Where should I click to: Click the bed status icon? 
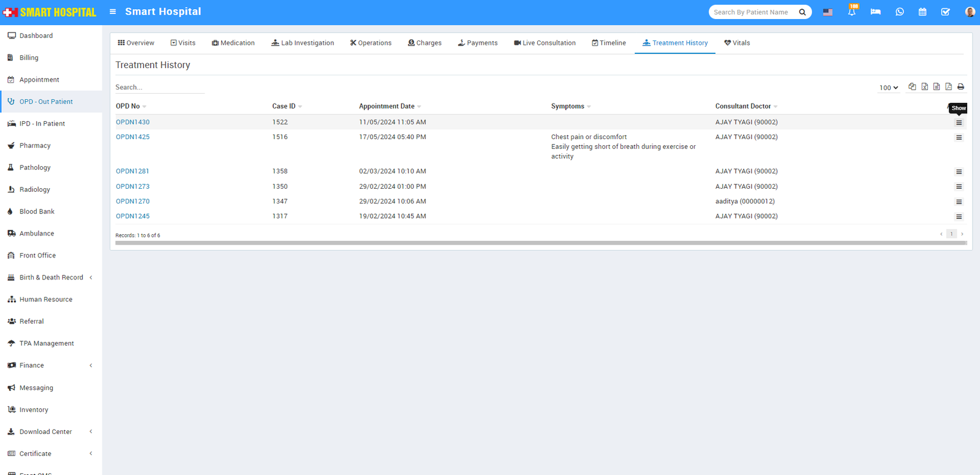[875, 12]
